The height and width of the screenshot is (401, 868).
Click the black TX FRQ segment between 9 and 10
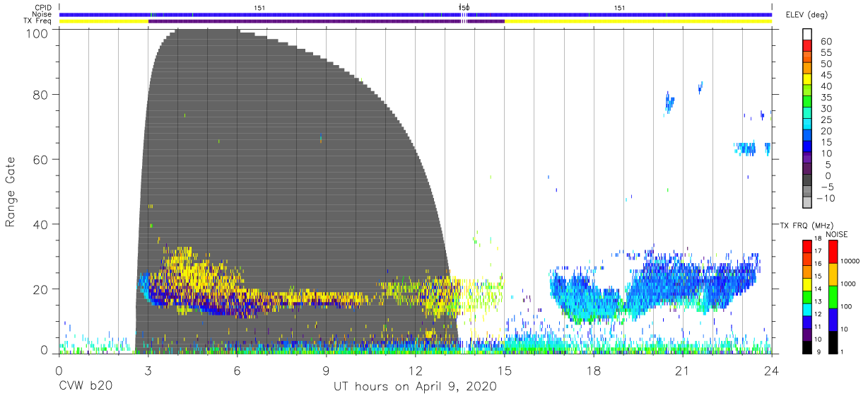coord(808,346)
